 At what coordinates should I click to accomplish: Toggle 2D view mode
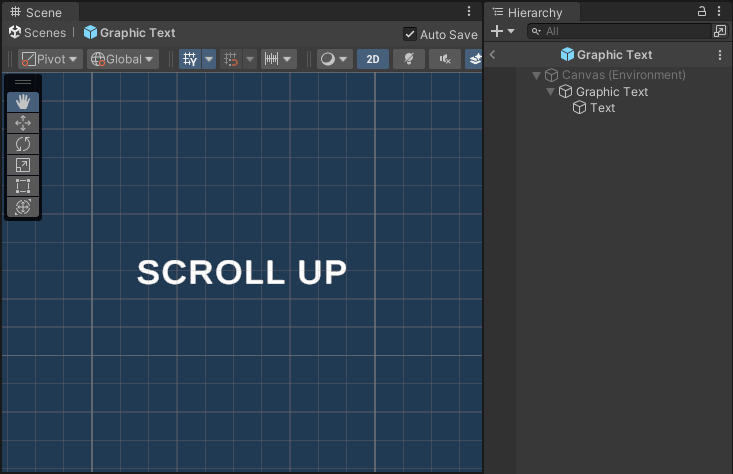pos(372,59)
